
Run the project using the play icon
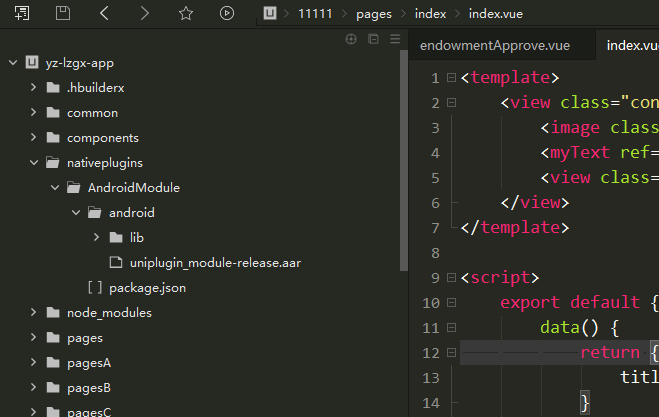pos(227,13)
